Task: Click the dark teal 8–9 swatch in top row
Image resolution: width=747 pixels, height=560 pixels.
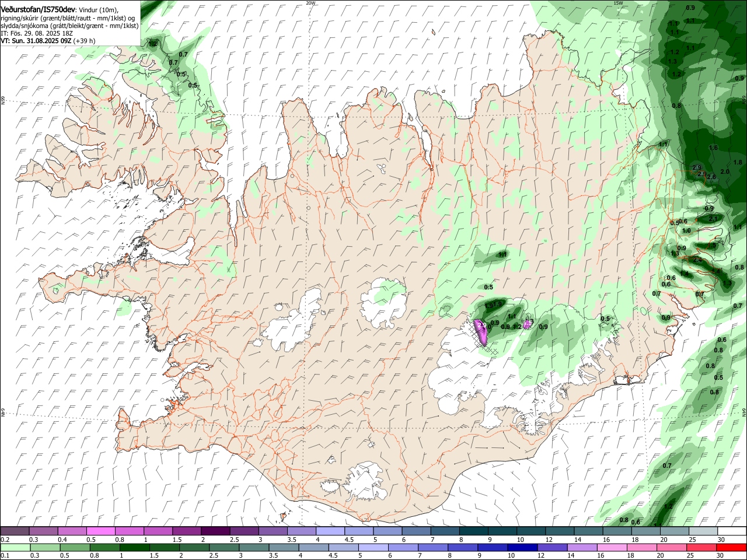Action: click(x=473, y=531)
